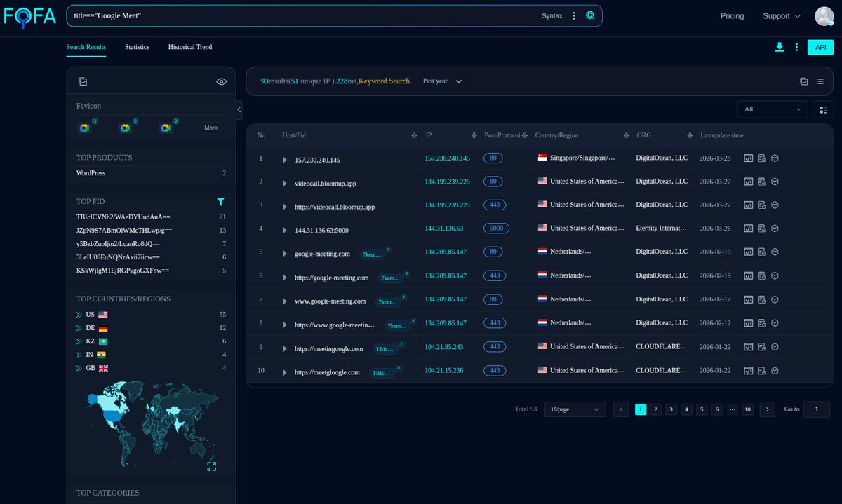Click the next page arrow

click(x=767, y=409)
